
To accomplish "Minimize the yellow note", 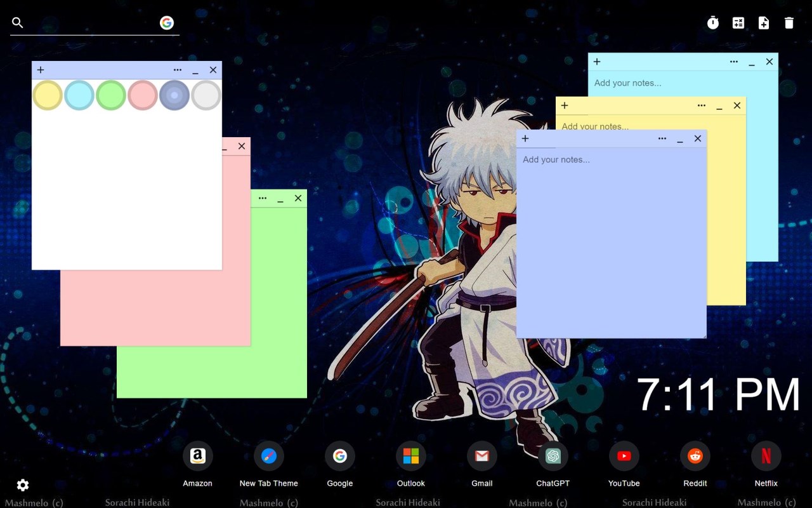I will [719, 107].
